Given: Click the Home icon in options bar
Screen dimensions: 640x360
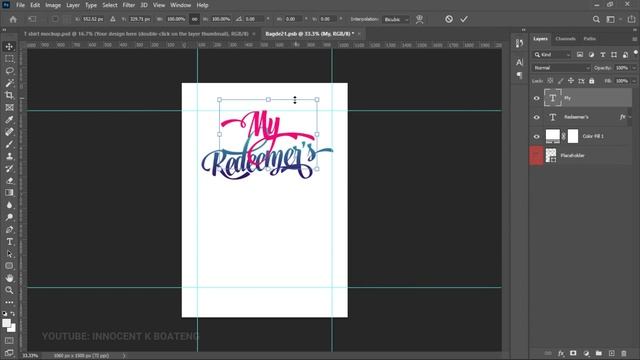Looking at the screenshot, I should pyautogui.click(x=13, y=19).
